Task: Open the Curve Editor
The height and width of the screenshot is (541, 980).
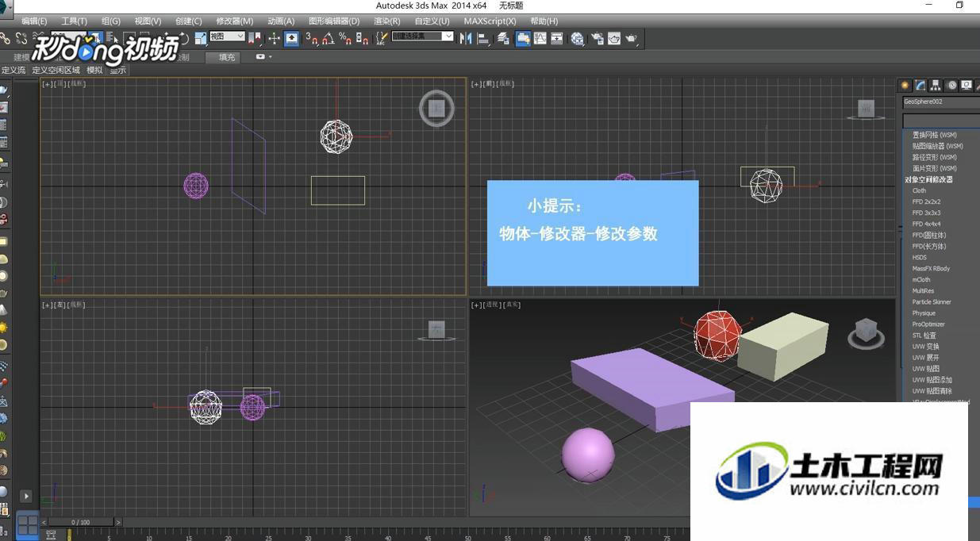Action: pyautogui.click(x=540, y=37)
